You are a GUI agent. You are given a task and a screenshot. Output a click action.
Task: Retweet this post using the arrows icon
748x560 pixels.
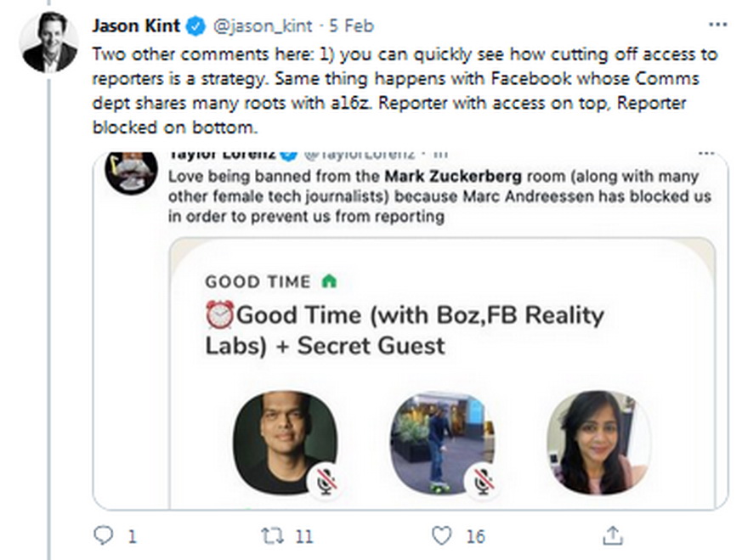click(x=274, y=535)
